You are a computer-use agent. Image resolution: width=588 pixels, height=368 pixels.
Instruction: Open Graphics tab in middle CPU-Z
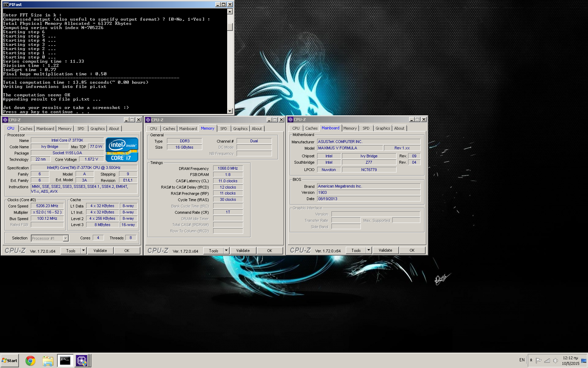click(x=240, y=129)
